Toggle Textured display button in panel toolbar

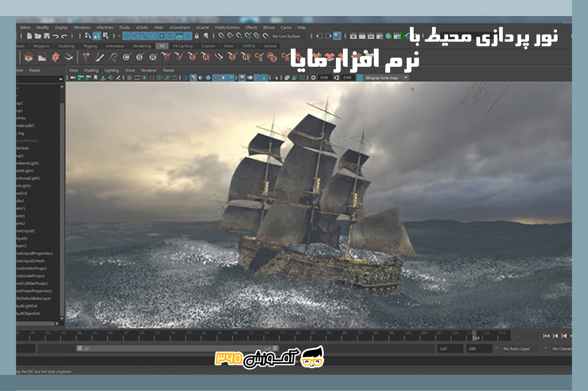coord(215,78)
